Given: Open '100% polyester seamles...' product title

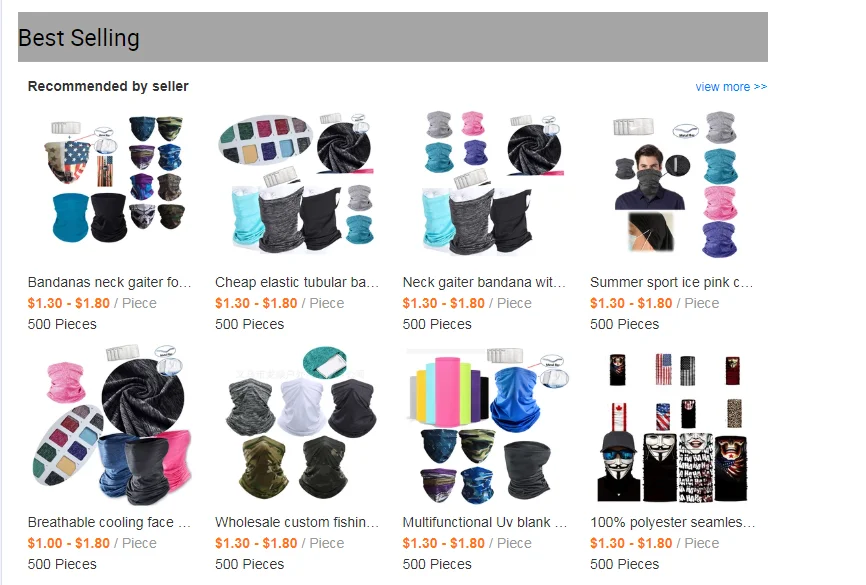Looking at the screenshot, I should click(x=672, y=523).
